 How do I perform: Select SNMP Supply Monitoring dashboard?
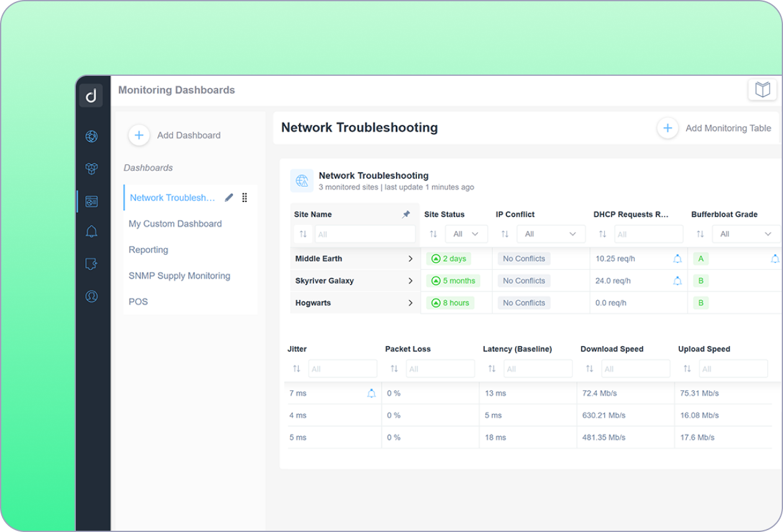tap(179, 276)
